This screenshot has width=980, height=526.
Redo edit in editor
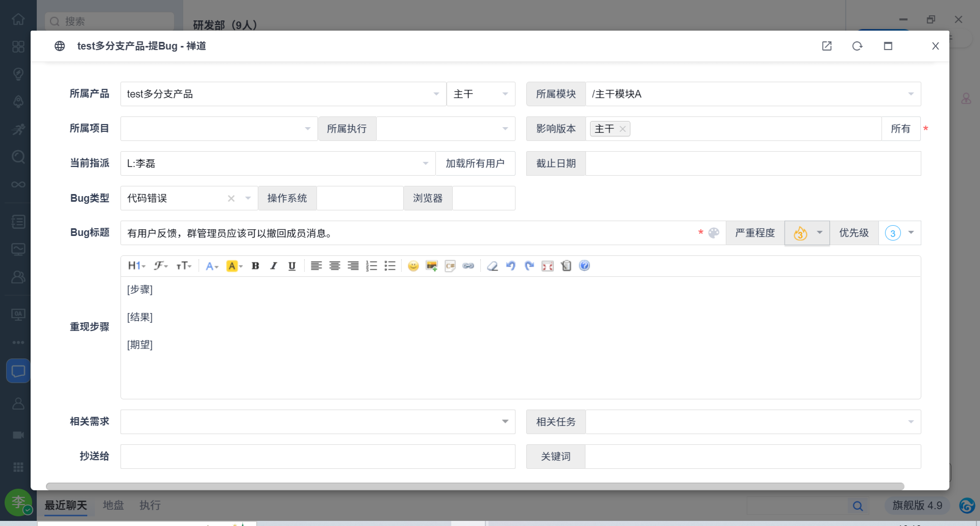tap(529, 266)
